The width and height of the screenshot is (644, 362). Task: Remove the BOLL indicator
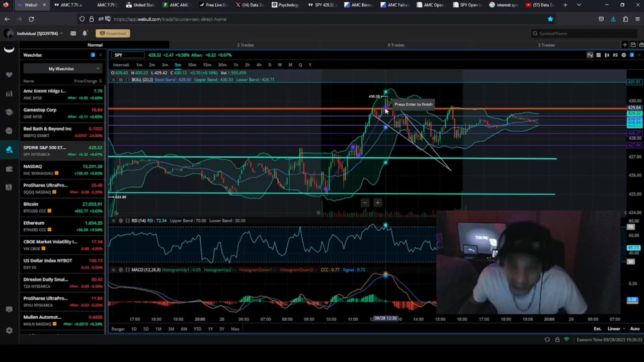(113, 79)
